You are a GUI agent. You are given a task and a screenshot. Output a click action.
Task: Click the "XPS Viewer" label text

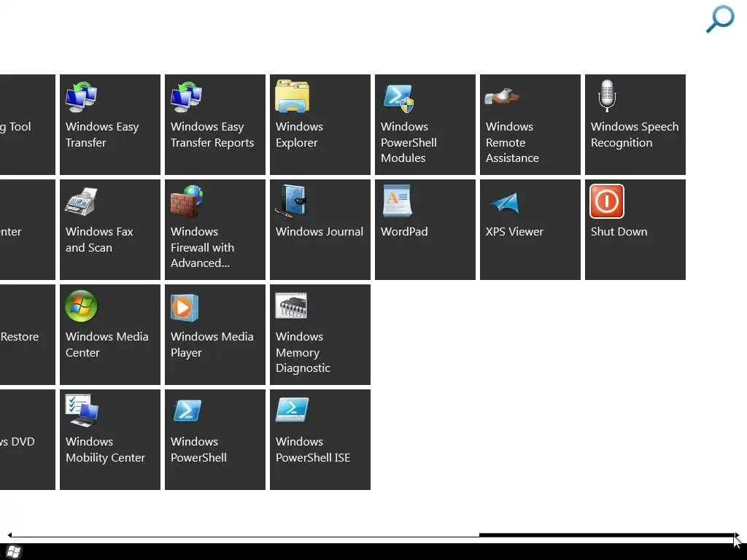click(514, 231)
